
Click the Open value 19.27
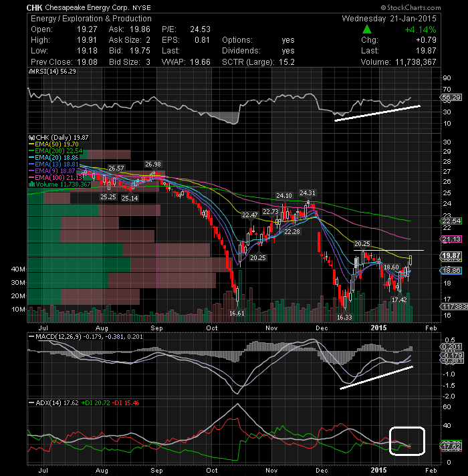87,29
